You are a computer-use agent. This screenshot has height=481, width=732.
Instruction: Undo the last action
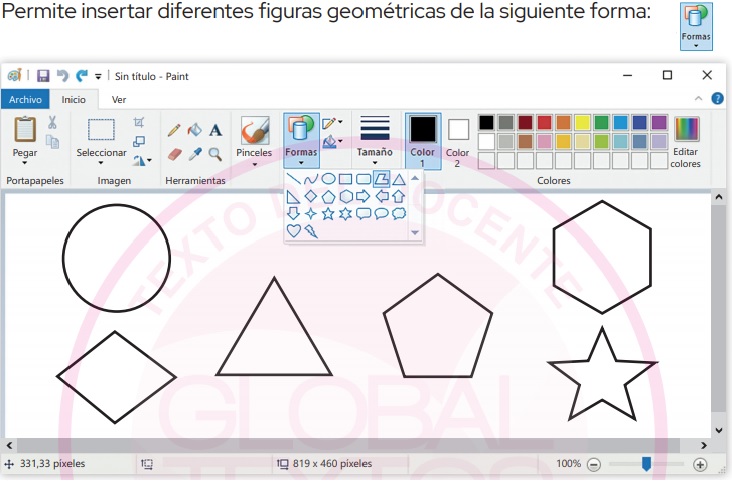[x=63, y=76]
